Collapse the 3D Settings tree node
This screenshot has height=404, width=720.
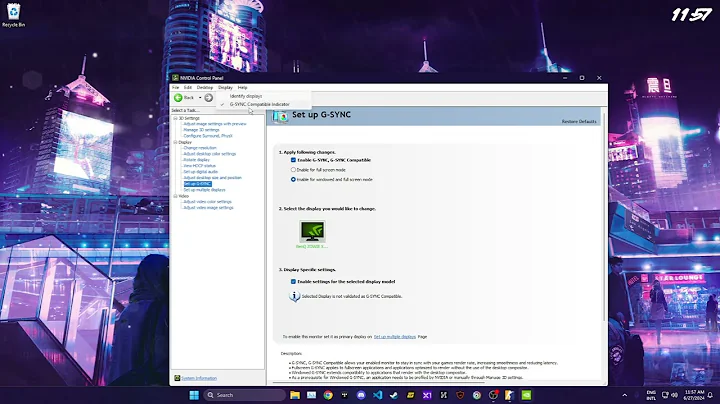click(x=175, y=118)
